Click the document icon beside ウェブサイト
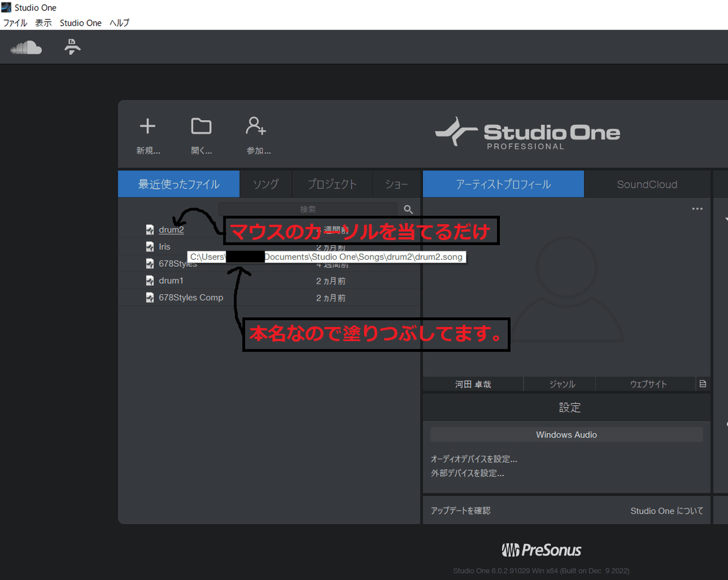Viewport: 728px width, 580px height. click(x=703, y=384)
